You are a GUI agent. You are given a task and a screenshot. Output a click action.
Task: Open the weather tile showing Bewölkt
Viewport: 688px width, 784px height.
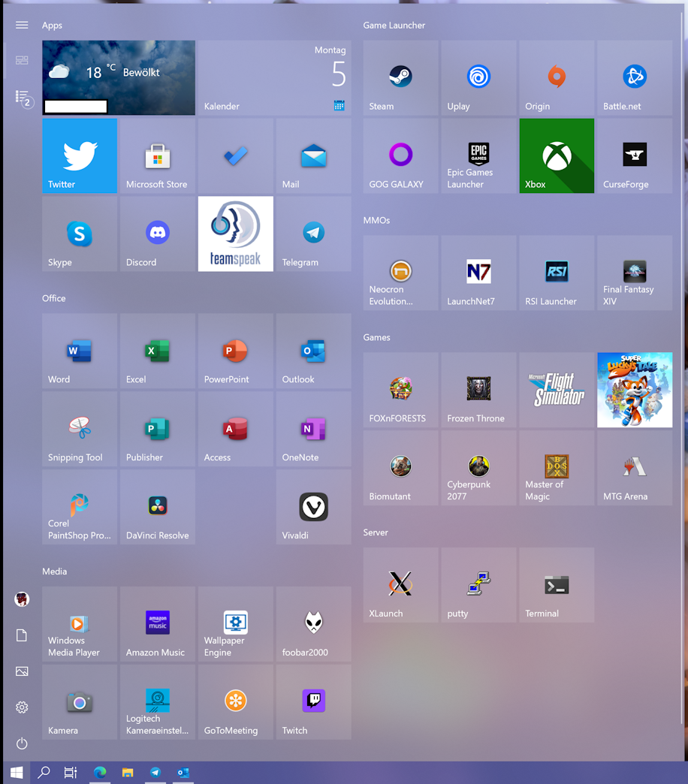tap(119, 77)
